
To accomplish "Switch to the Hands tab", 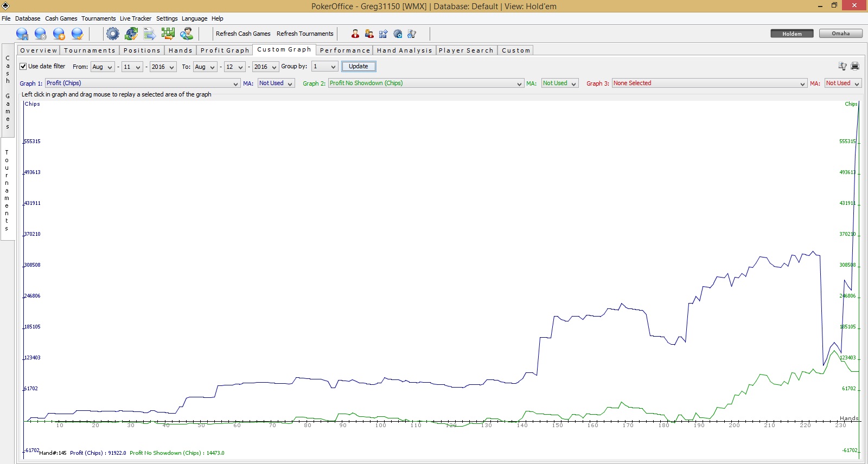I will click(x=181, y=50).
